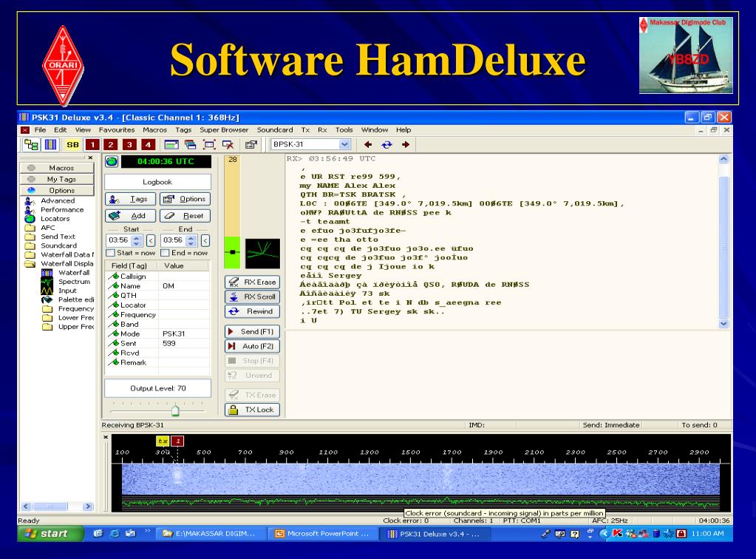Viewport: 756px width, 559px height.
Task: Click the Tags button
Action: pos(130,199)
